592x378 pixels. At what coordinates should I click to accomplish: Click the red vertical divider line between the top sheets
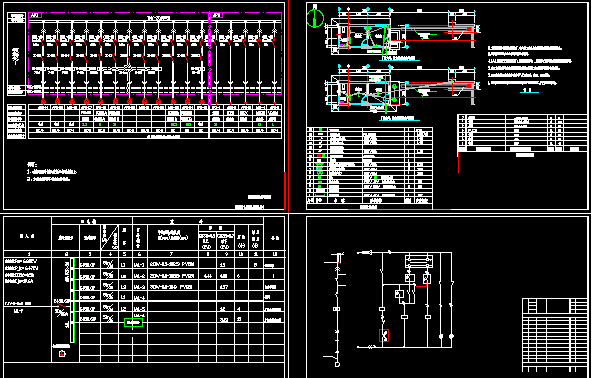point(289,106)
